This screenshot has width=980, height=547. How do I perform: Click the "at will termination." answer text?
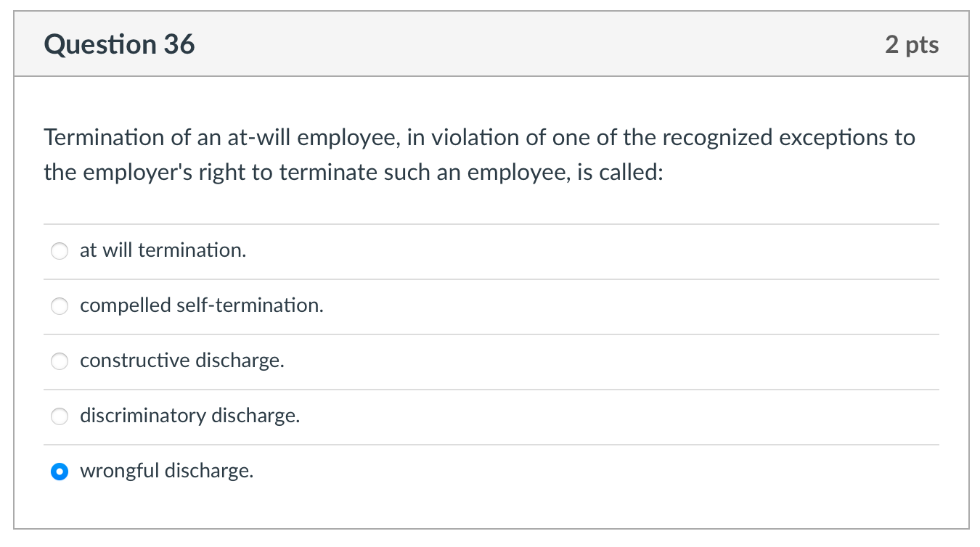(163, 250)
